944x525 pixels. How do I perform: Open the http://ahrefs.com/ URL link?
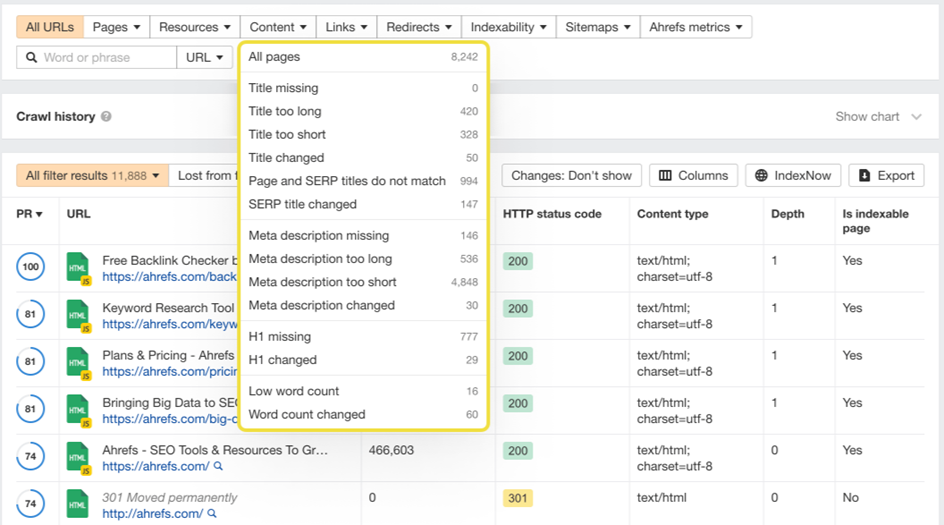[x=152, y=514]
